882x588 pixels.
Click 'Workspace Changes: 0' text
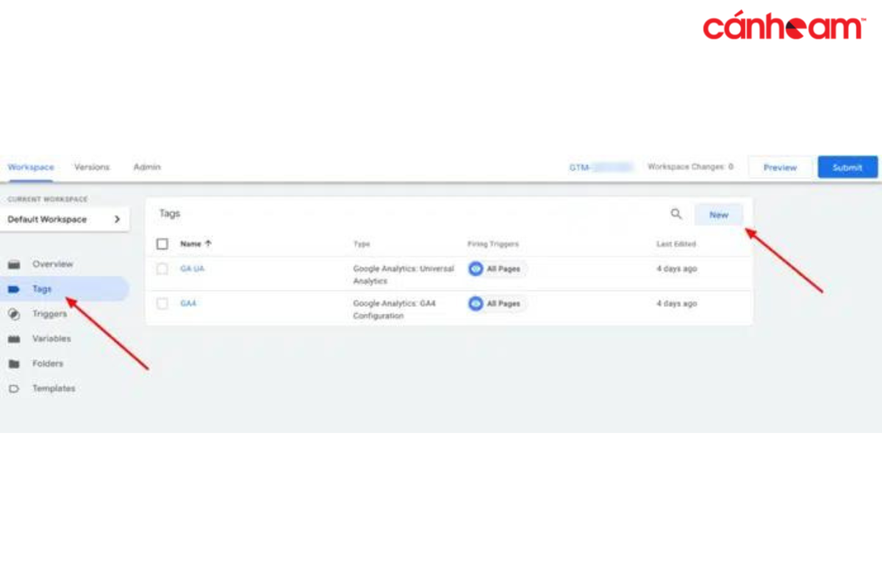(690, 167)
